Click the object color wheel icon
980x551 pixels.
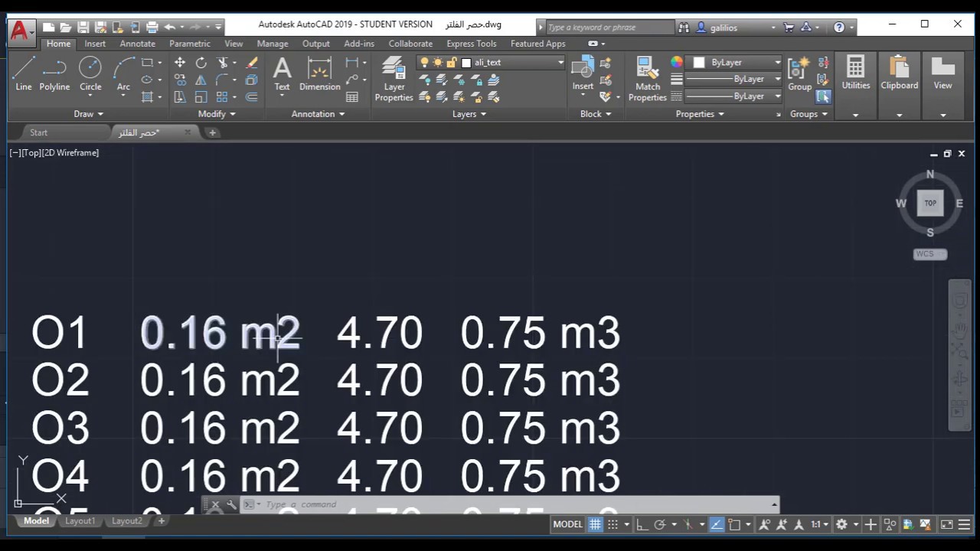click(x=676, y=63)
